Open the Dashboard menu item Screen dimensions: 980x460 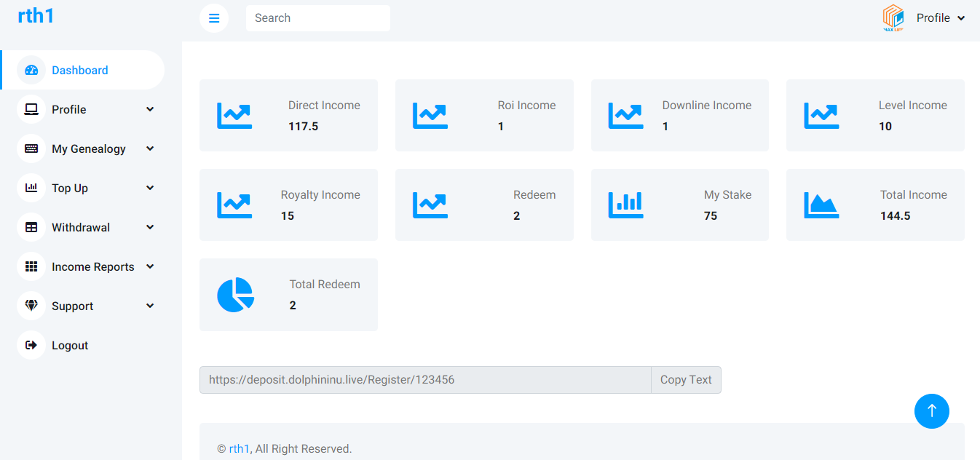coord(80,71)
